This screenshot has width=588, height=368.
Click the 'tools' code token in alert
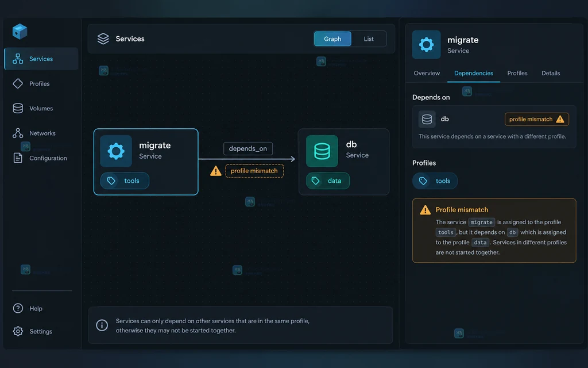click(446, 232)
